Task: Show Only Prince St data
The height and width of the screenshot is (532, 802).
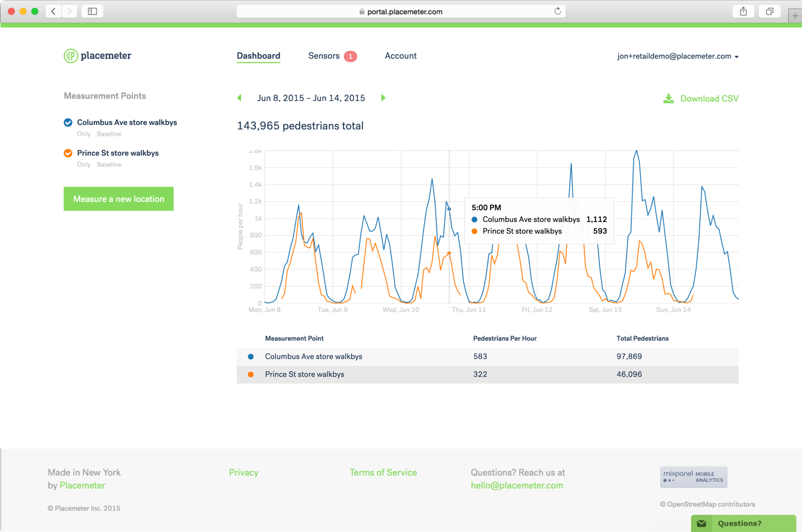Action: point(84,165)
